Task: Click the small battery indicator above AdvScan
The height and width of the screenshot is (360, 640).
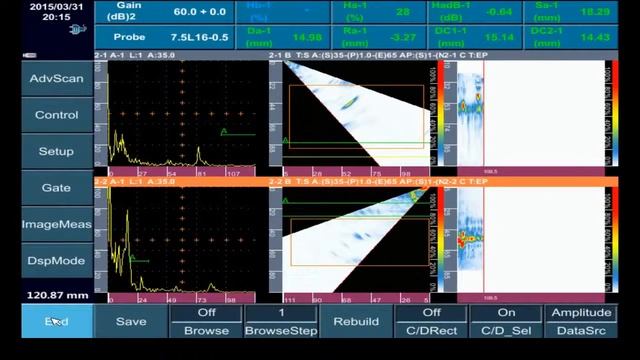Action: (30, 55)
